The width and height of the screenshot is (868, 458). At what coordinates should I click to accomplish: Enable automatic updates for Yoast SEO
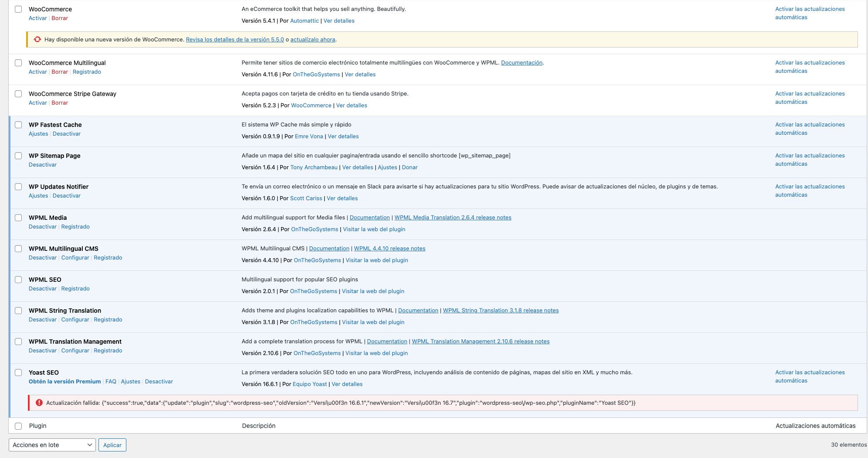tap(810, 376)
